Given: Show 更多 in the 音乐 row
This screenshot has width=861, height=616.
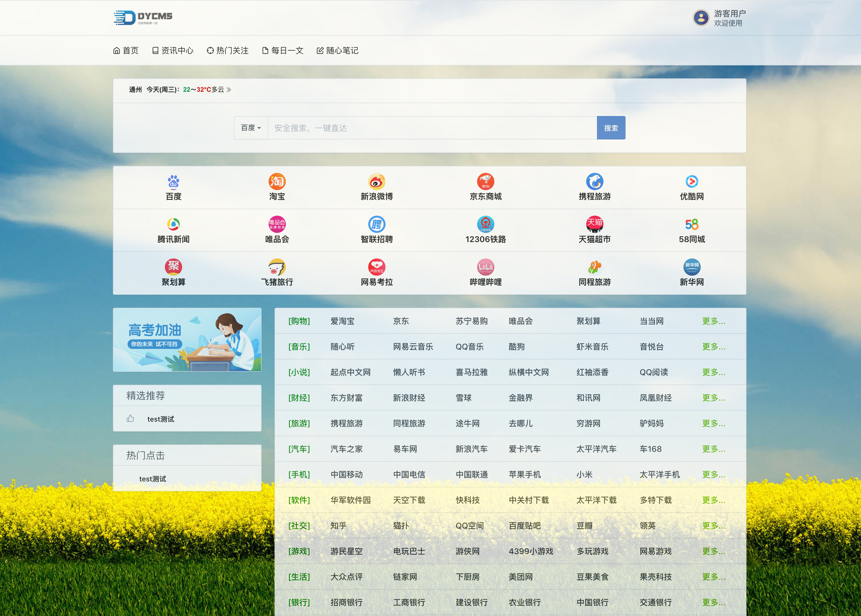Looking at the screenshot, I should [x=713, y=347].
